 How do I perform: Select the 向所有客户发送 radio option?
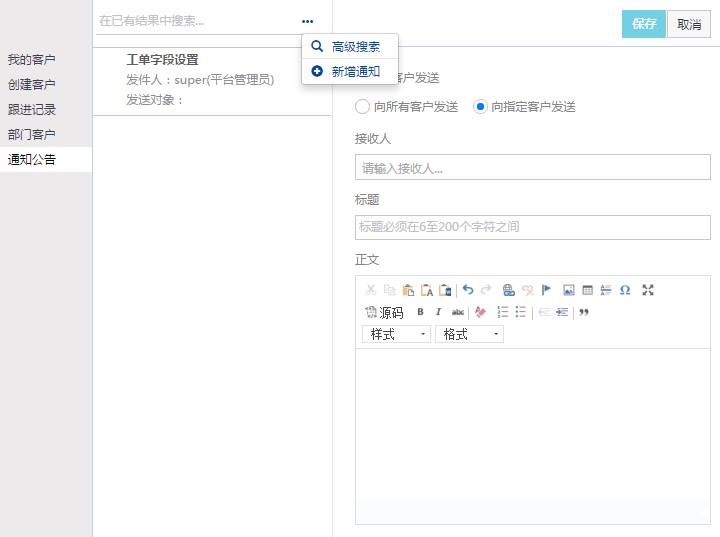362,107
